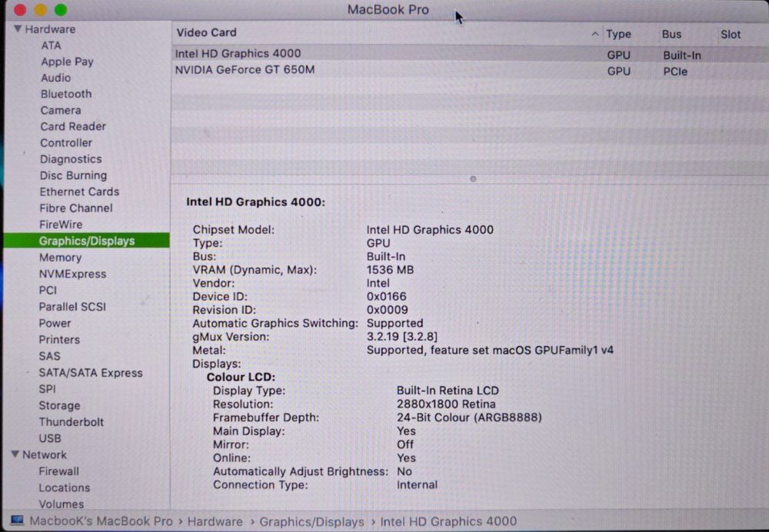Click Intel HD Graphics 4000 in path bar
769x532 pixels.
(x=448, y=521)
